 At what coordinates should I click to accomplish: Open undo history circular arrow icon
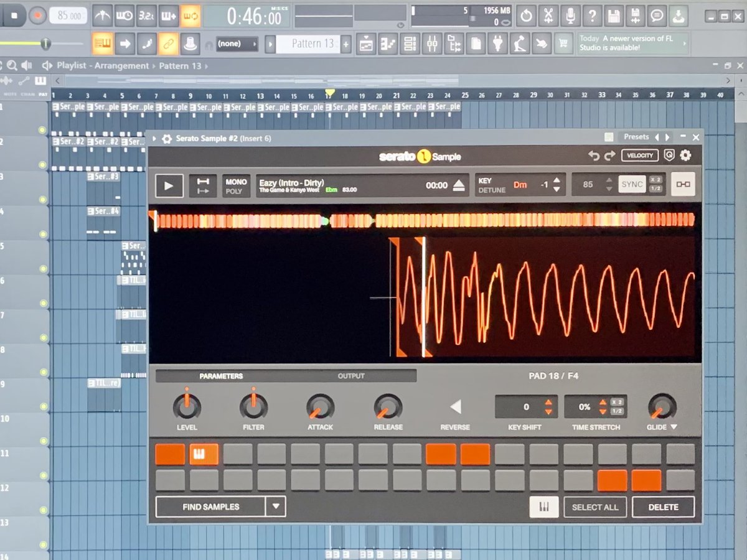tap(526, 16)
